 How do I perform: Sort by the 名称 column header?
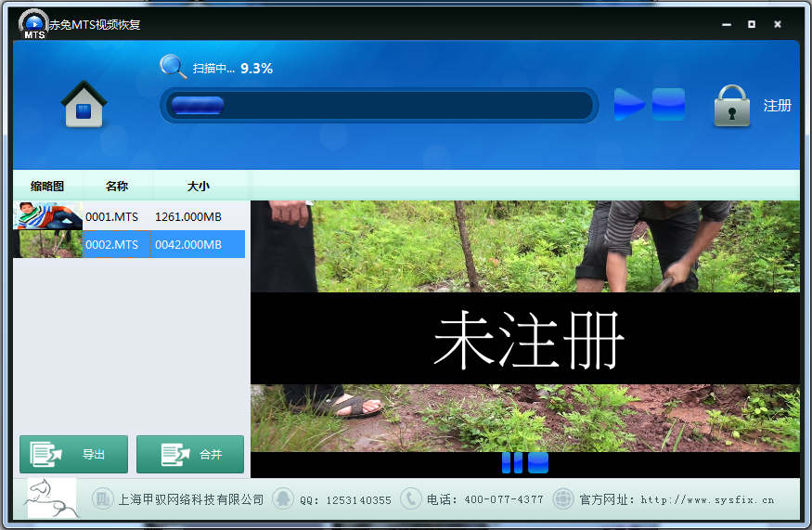coord(117,186)
